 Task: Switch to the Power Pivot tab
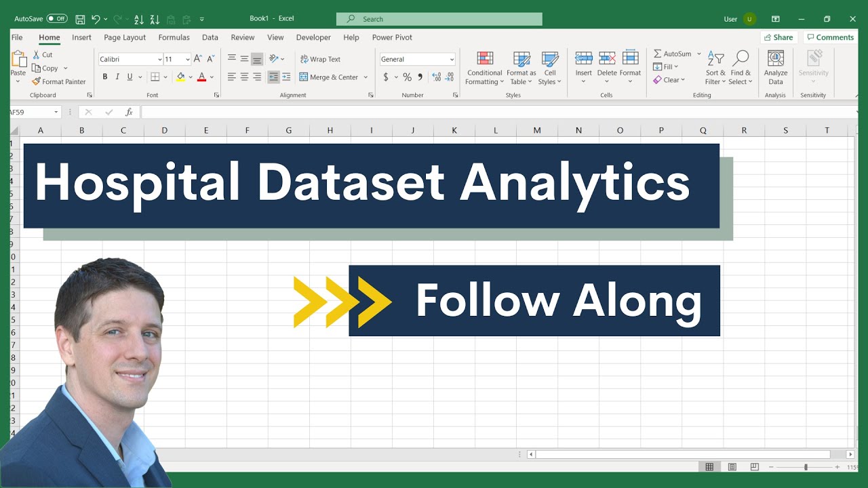[392, 37]
